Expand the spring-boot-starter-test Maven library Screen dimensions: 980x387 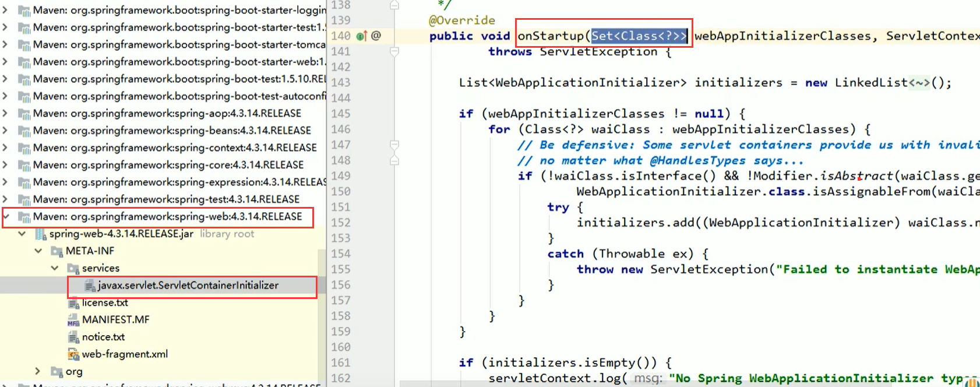tap(5, 27)
